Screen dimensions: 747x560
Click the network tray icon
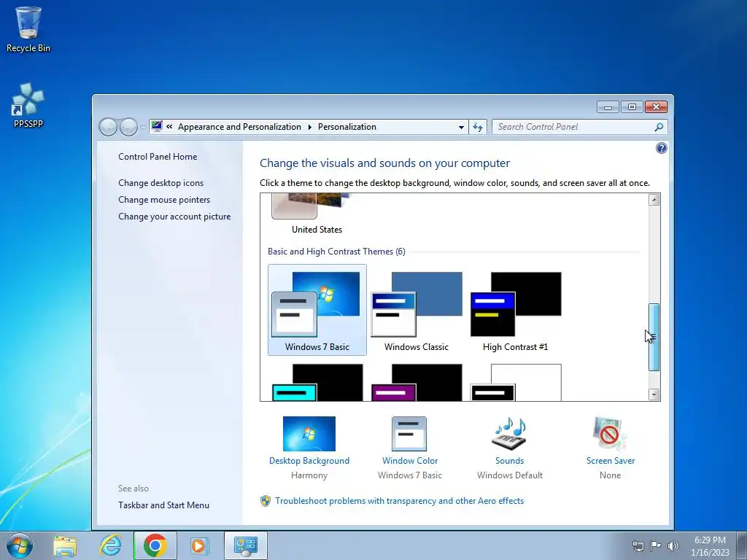pos(638,545)
